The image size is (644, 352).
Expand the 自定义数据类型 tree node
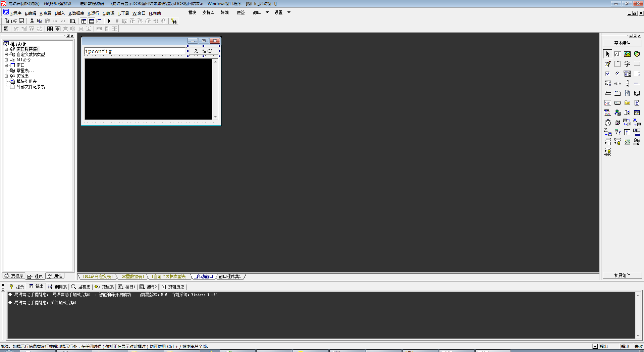coord(6,54)
